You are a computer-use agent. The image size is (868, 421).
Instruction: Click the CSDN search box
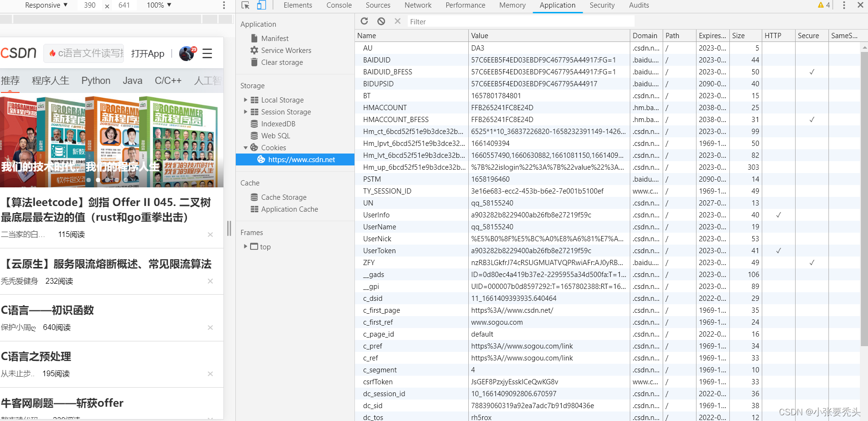[84, 53]
